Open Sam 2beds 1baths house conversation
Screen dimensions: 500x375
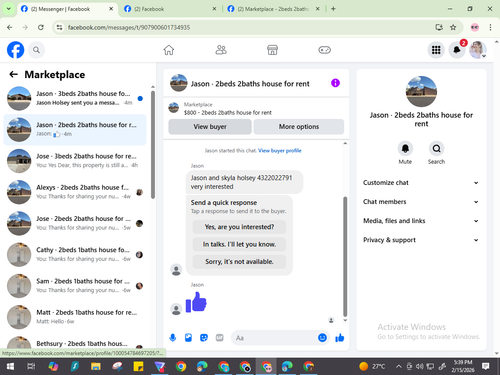pos(75,286)
